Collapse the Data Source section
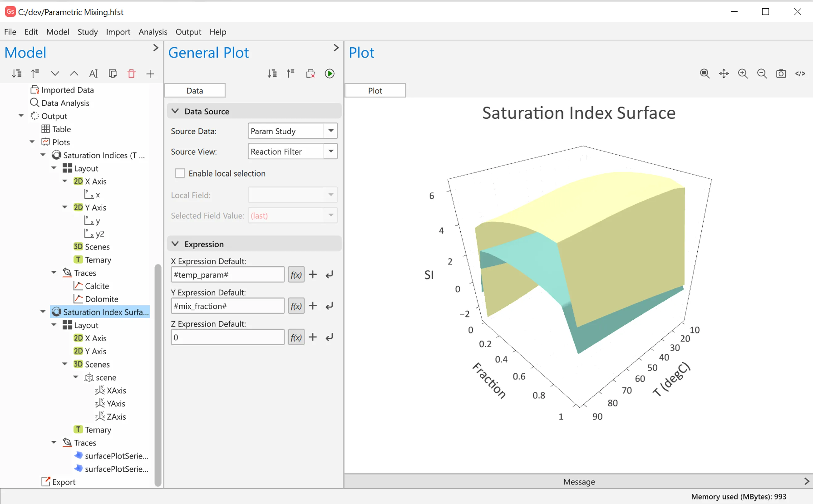Image resolution: width=813 pixels, height=504 pixels. [x=175, y=111]
